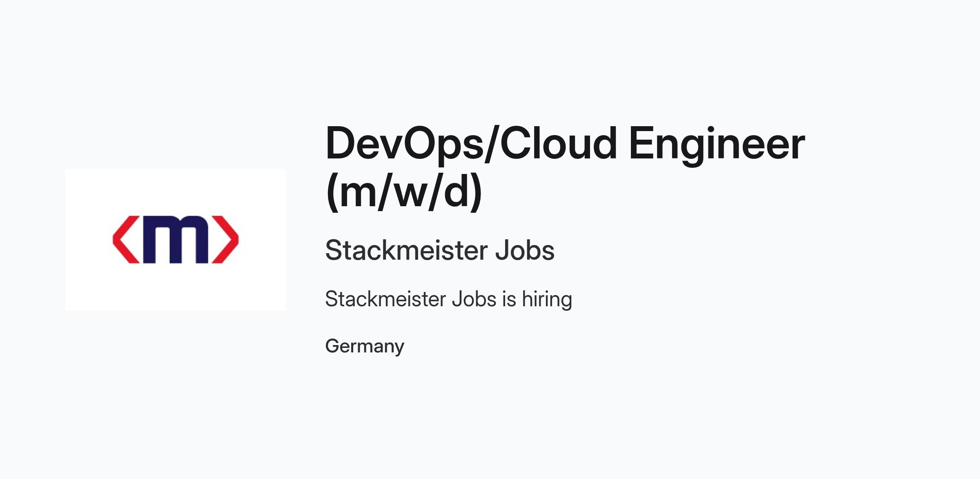980x479 pixels.
Task: Click the word Engineer in the heading
Action: [x=717, y=145]
